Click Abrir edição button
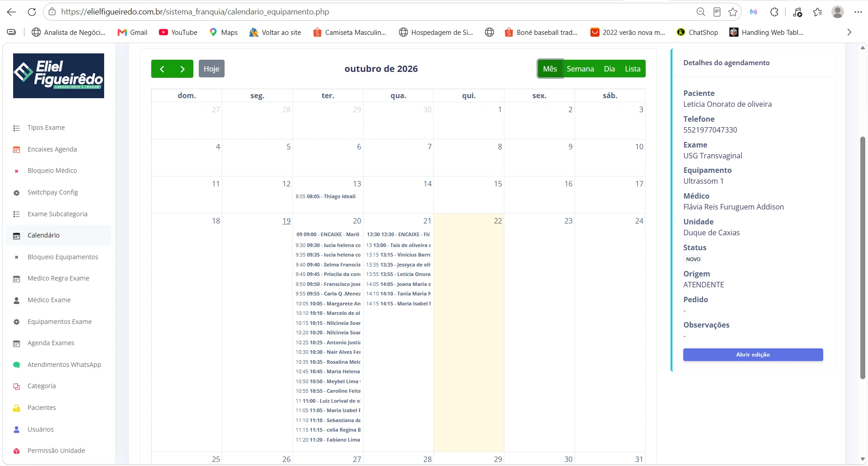Image resolution: width=868 pixels, height=466 pixels. (x=753, y=355)
